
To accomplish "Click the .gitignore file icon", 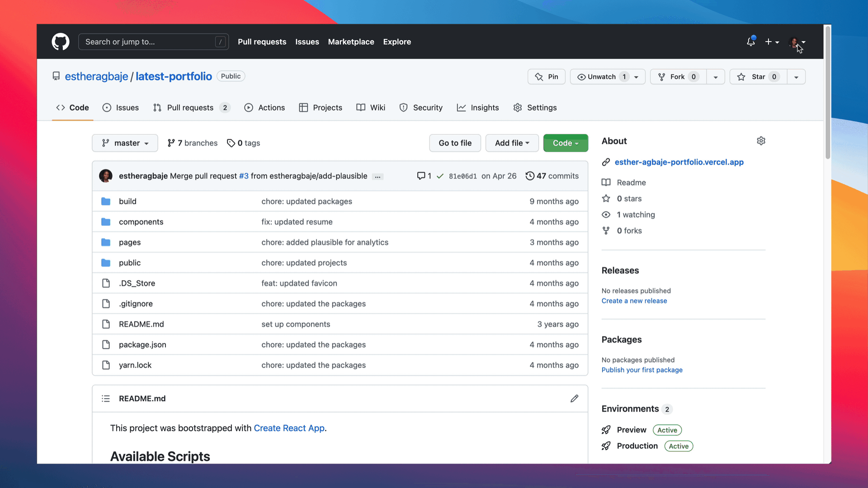I will (x=106, y=304).
